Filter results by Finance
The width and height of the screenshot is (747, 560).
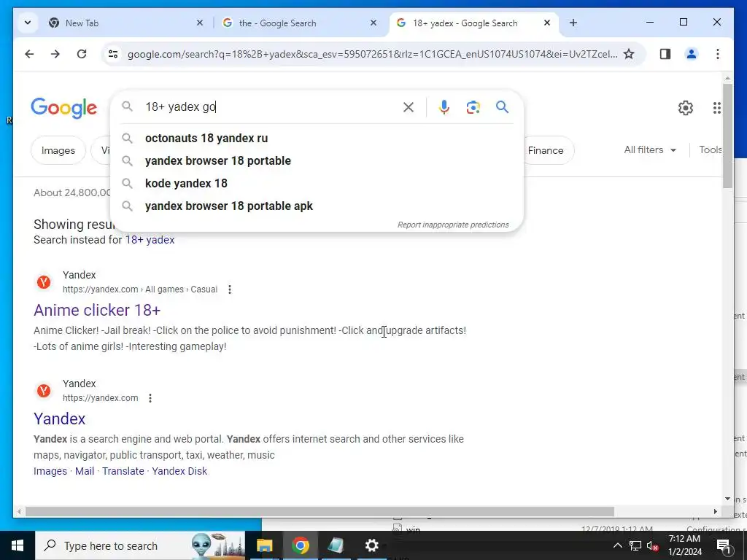pyautogui.click(x=546, y=150)
